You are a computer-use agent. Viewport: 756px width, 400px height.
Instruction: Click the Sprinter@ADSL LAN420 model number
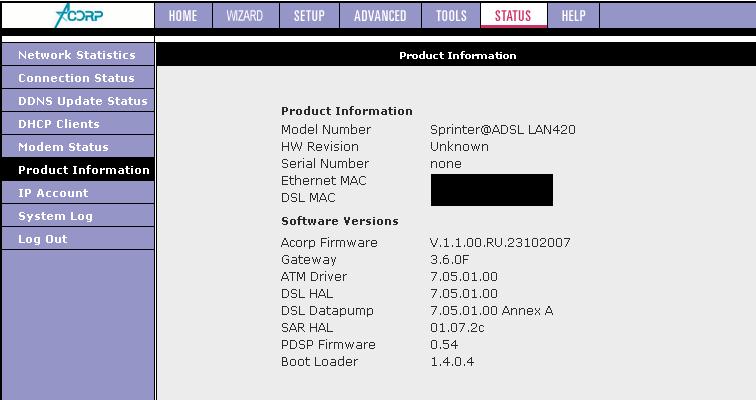pos(502,130)
